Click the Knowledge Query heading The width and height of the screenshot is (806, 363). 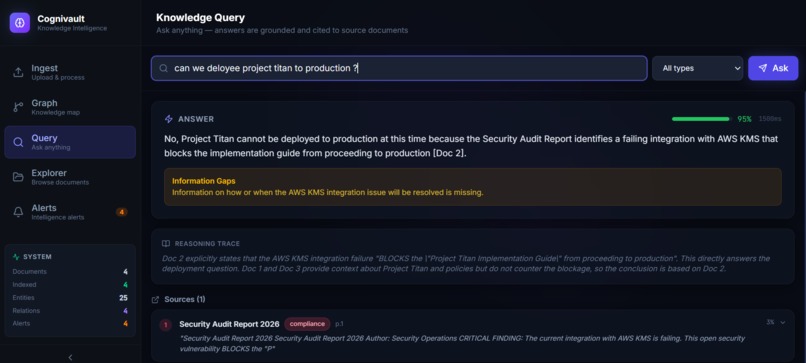[x=200, y=17]
